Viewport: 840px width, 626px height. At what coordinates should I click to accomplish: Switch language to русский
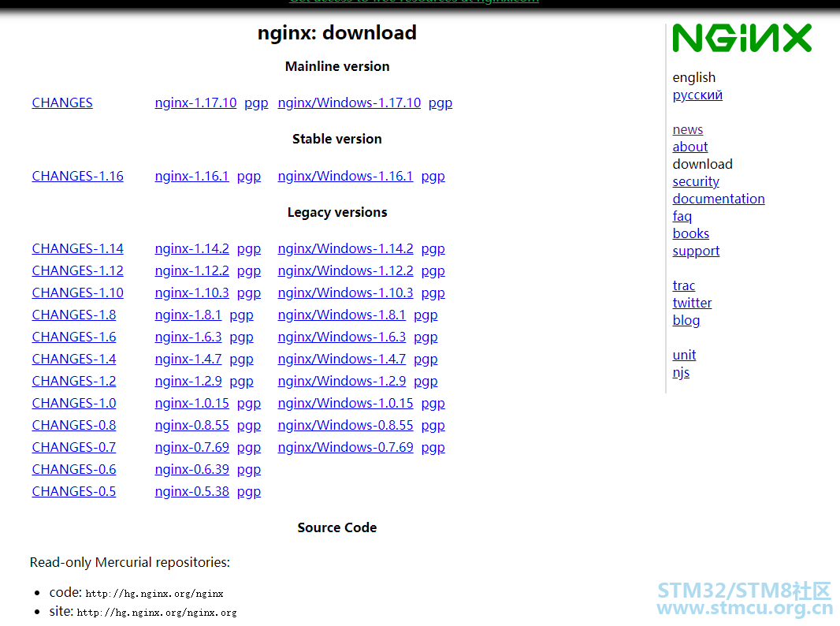[697, 95]
